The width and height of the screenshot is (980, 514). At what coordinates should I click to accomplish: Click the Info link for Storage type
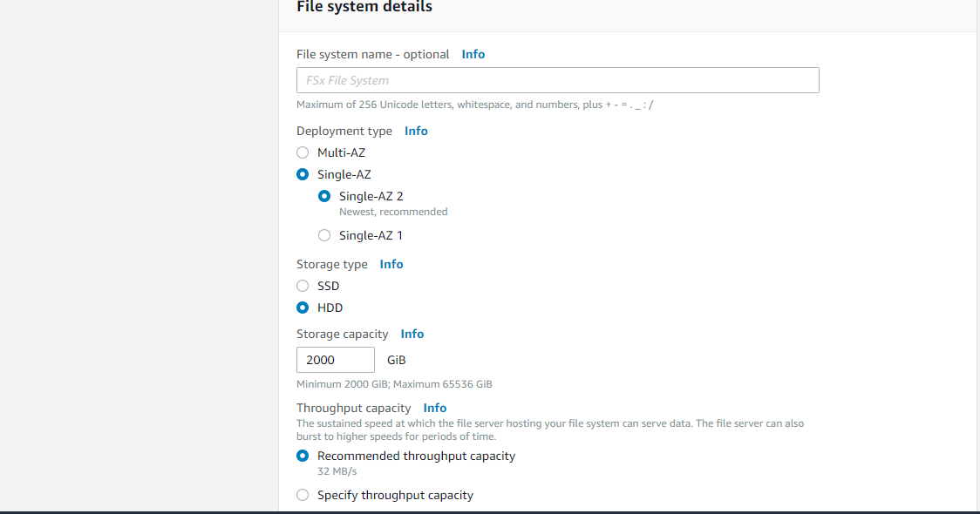391,264
